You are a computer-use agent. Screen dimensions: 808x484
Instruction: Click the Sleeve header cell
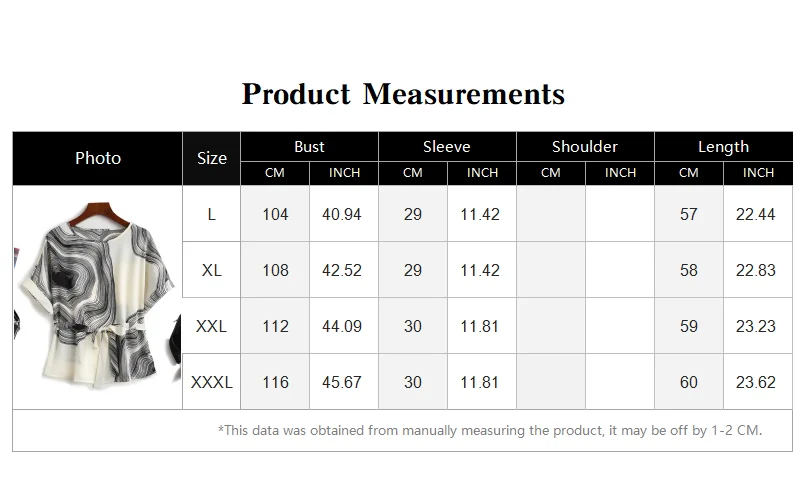pyautogui.click(x=447, y=147)
